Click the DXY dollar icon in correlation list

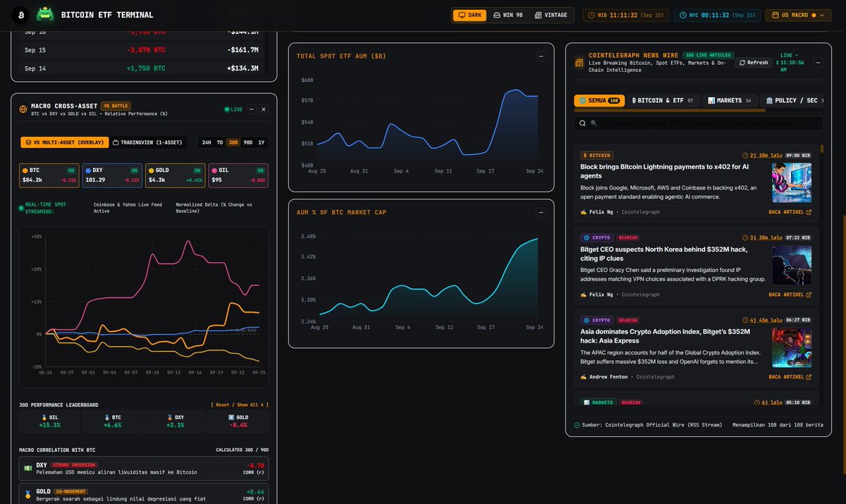(27, 468)
